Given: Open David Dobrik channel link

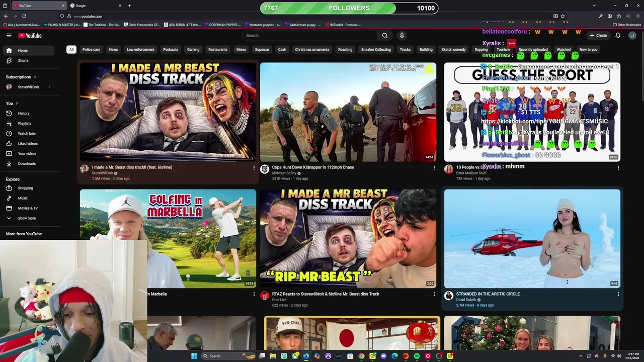Looking at the screenshot, I should [466, 300].
